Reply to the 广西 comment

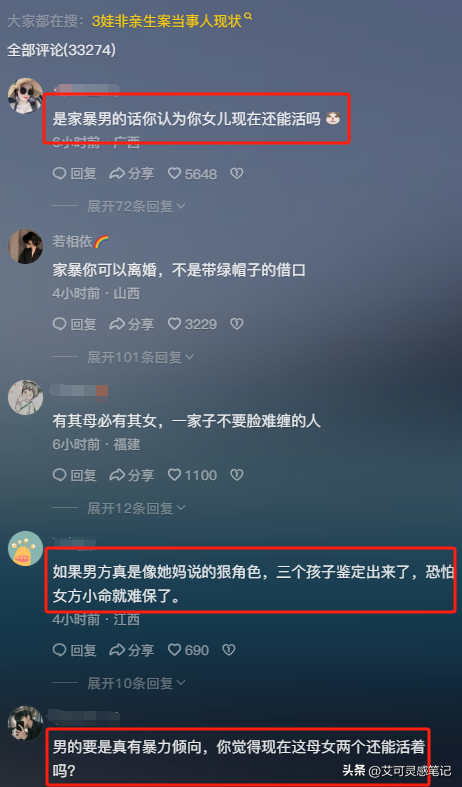[74, 174]
